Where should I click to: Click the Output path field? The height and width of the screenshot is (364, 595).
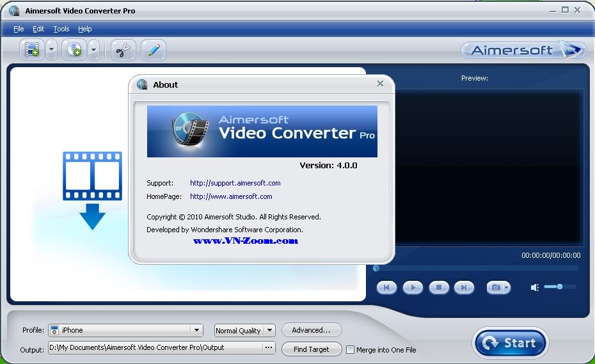pos(155,347)
